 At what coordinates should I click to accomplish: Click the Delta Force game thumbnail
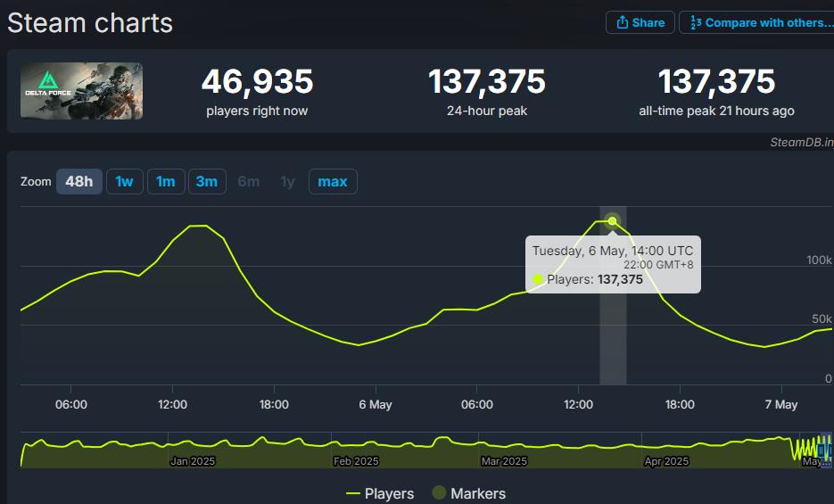click(x=81, y=91)
